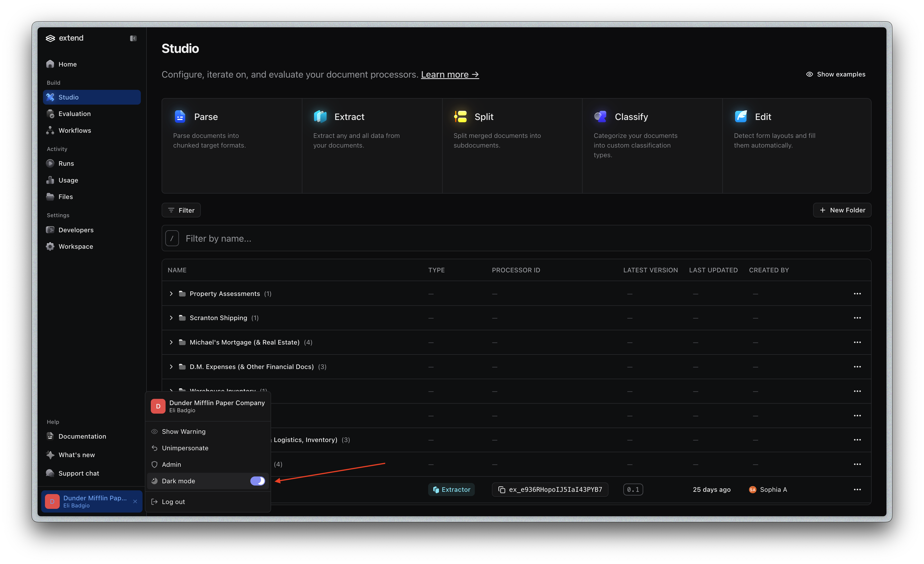Click the Extractor type badge
Image resolution: width=924 pixels, height=564 pixels.
tap(451, 490)
